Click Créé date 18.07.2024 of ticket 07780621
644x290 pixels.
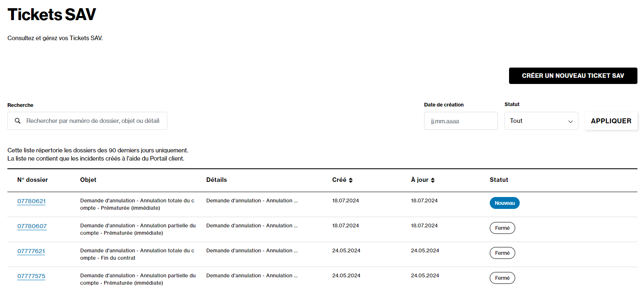coord(345,201)
